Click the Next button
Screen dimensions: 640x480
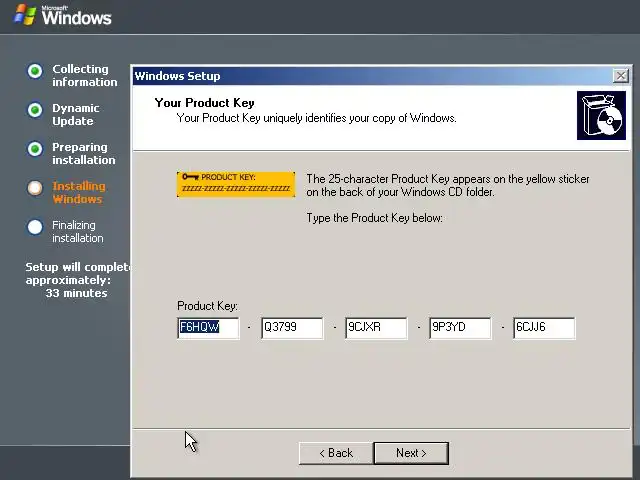pos(411,453)
